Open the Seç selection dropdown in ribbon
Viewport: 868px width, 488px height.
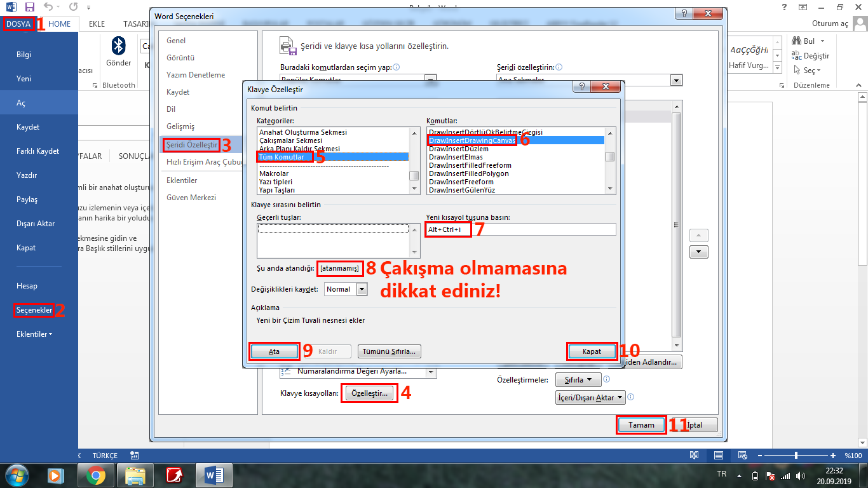[808, 71]
